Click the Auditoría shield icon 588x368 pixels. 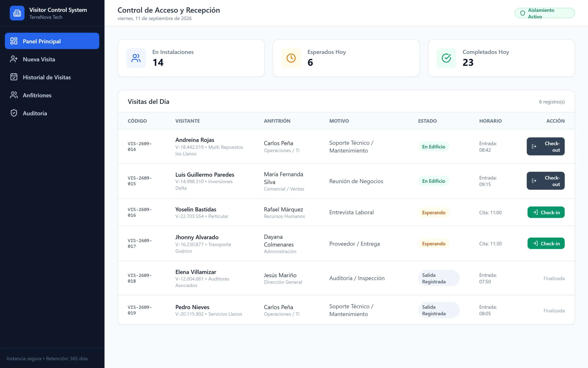[14, 113]
